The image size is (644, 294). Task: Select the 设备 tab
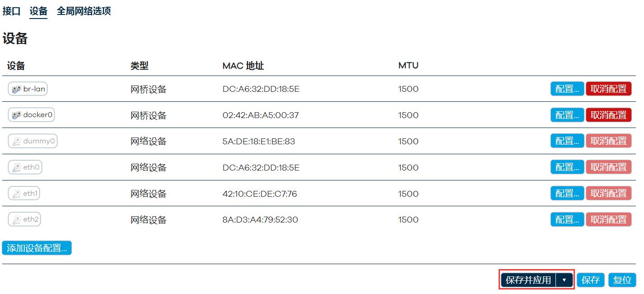(x=38, y=11)
